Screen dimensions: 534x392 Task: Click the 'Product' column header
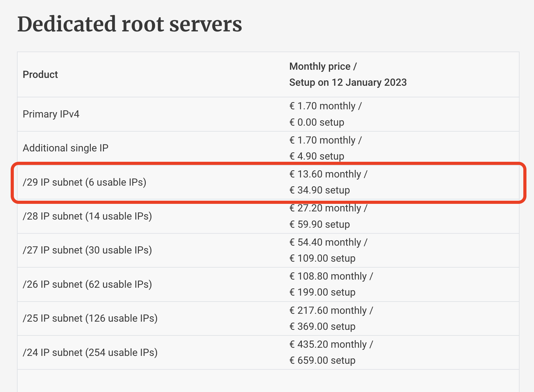tap(40, 74)
